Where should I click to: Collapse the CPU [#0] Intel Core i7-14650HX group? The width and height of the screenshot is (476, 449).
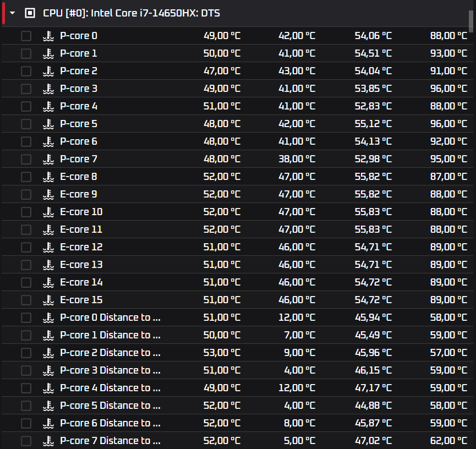point(13,13)
